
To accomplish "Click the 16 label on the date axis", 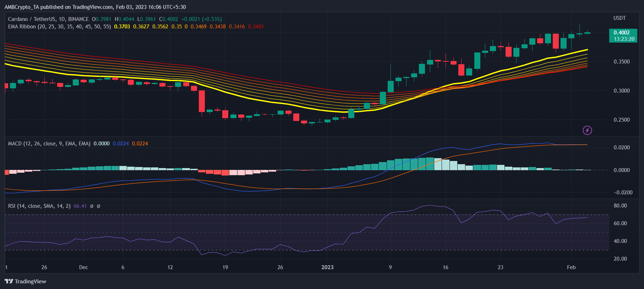I will click(446, 267).
